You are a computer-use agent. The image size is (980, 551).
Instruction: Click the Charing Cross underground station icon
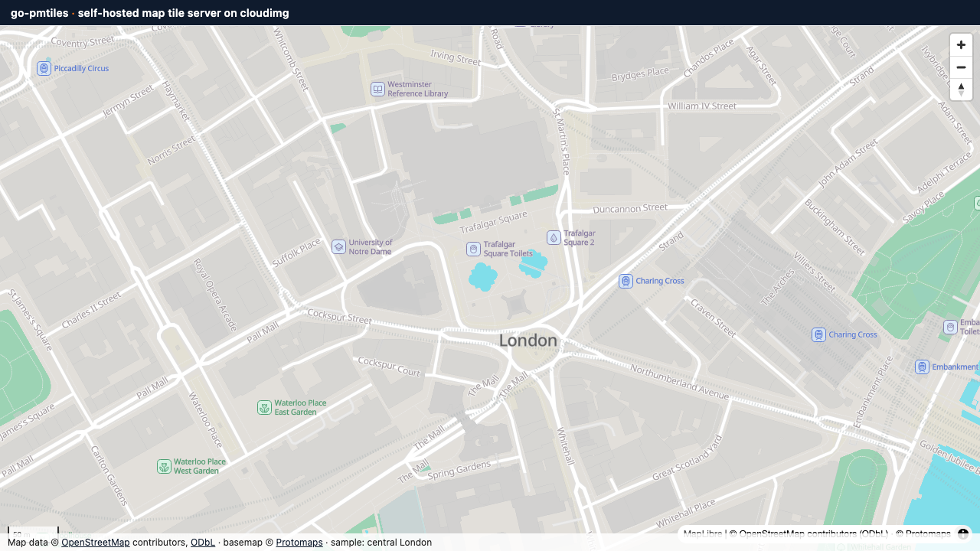[x=626, y=281]
